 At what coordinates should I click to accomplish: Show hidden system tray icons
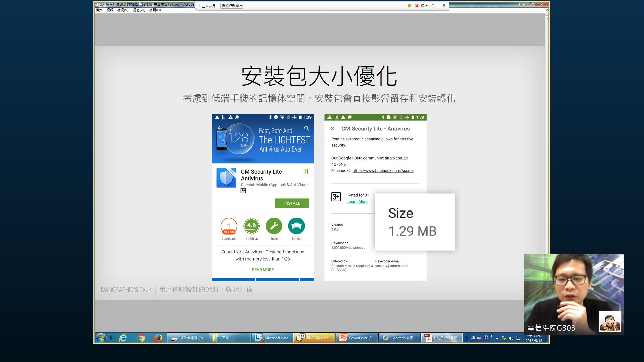pyautogui.click(x=497, y=338)
